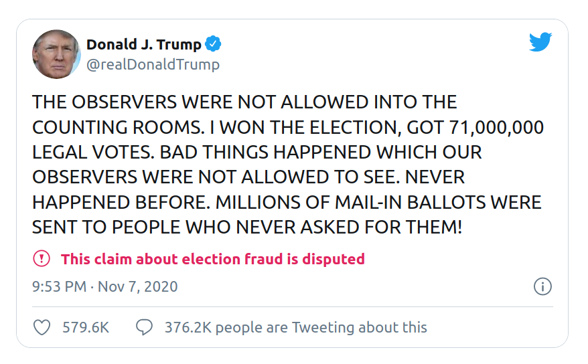Click the 376.2K reply count number
The height and width of the screenshot is (364, 588).
[x=188, y=327]
